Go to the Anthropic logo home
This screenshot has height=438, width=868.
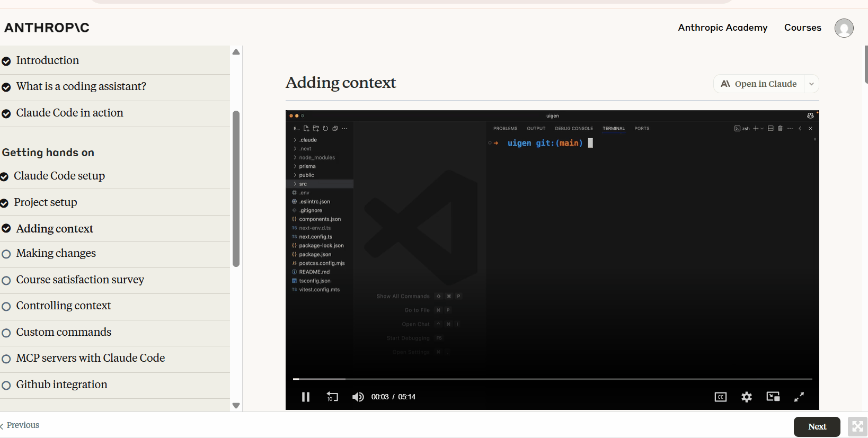coord(47,28)
